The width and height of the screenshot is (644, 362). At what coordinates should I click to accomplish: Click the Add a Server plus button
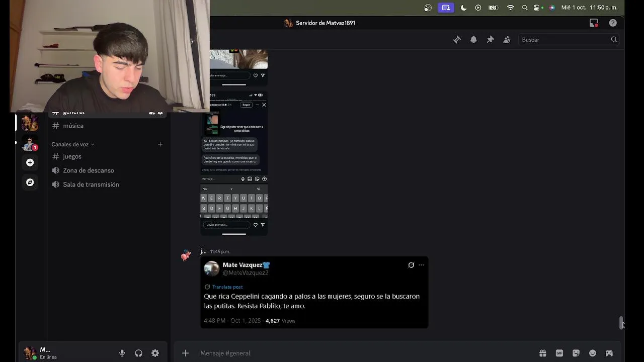pyautogui.click(x=30, y=162)
